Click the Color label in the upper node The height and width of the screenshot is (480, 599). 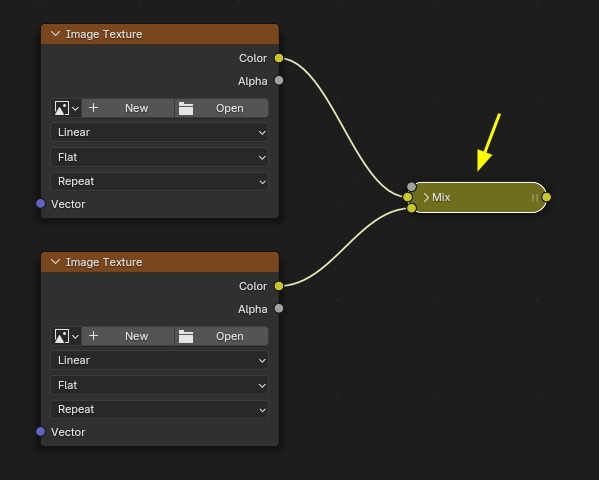point(253,58)
